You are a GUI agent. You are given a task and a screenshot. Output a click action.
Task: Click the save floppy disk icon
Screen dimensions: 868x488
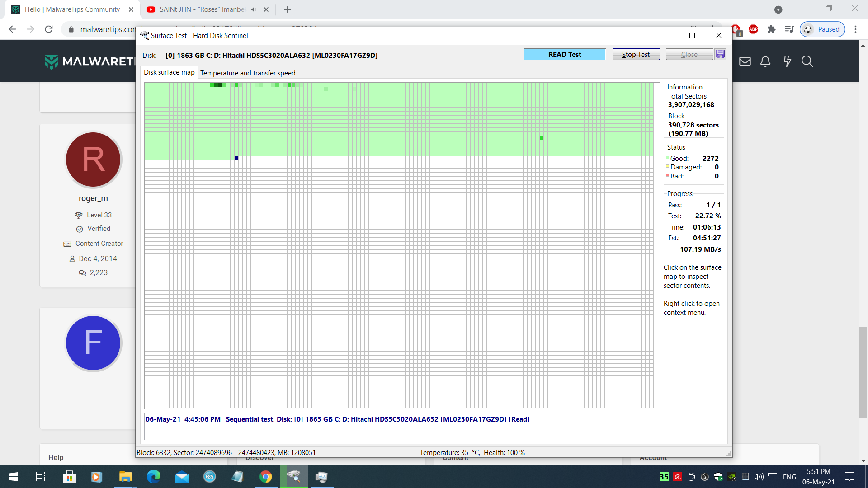coord(720,54)
